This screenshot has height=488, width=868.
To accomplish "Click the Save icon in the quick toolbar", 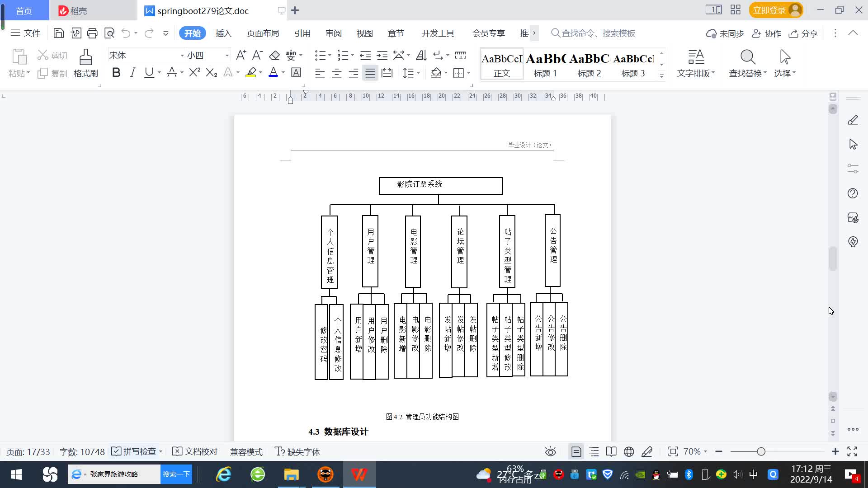I will [x=58, y=33].
